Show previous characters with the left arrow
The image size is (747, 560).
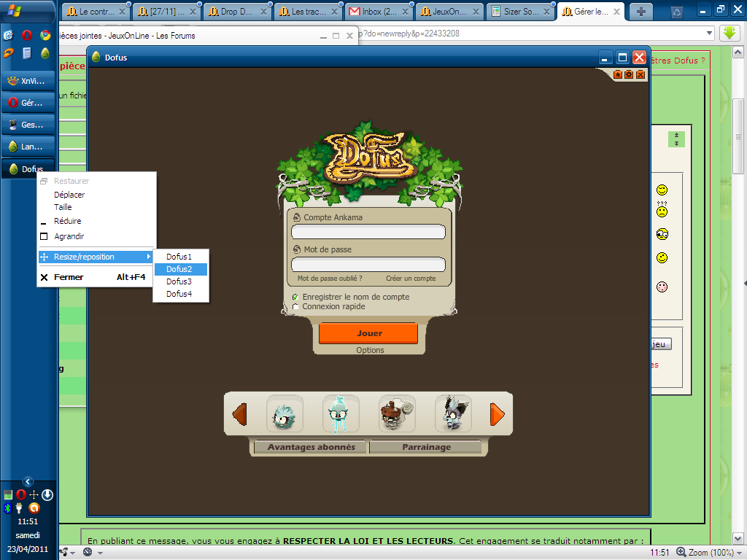click(239, 414)
